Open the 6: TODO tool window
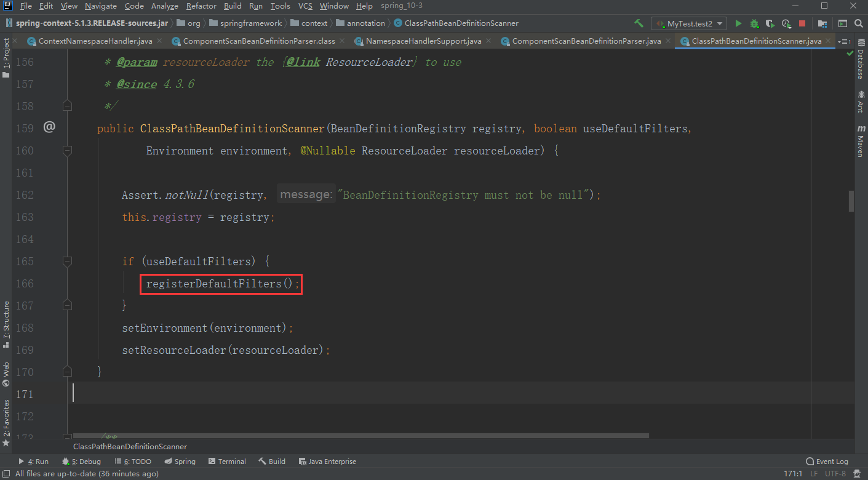The width and height of the screenshot is (868, 480). point(133,462)
